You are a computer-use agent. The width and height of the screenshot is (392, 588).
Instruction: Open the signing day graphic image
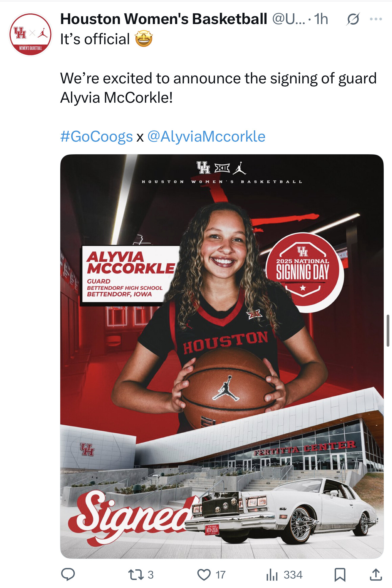(222, 356)
